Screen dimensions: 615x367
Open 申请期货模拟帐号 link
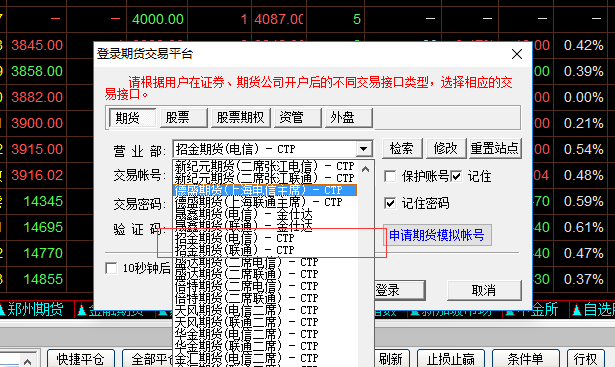tap(437, 235)
